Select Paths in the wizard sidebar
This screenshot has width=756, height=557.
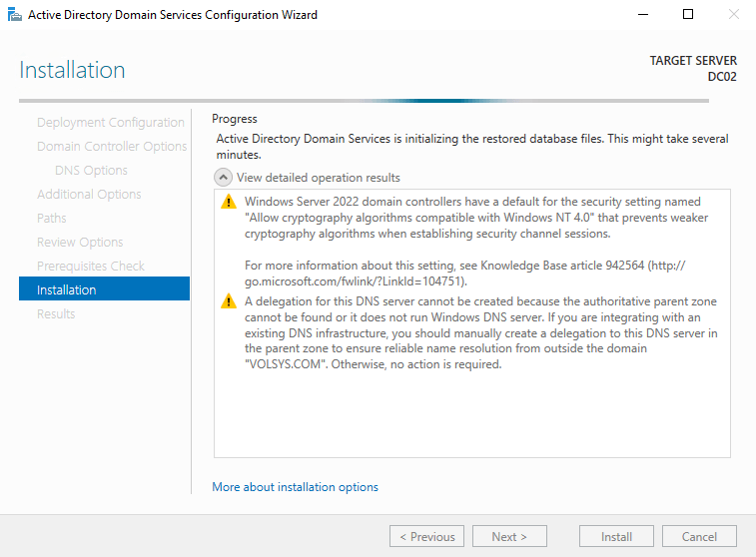[52, 219]
